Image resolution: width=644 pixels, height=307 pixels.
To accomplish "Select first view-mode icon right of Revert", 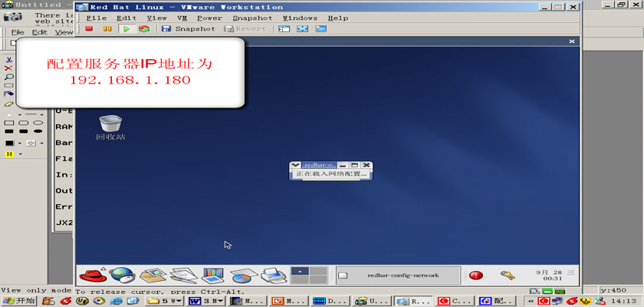I will (284, 28).
